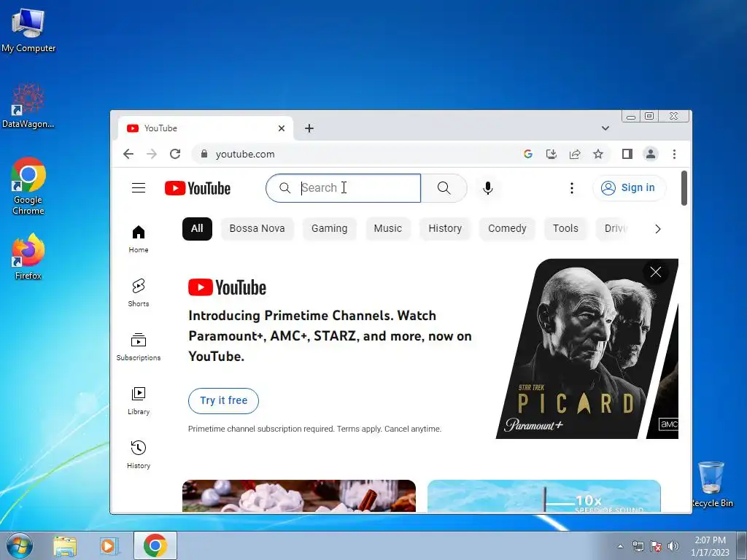Select the Music chip
The width and height of the screenshot is (747, 560).
(x=388, y=228)
